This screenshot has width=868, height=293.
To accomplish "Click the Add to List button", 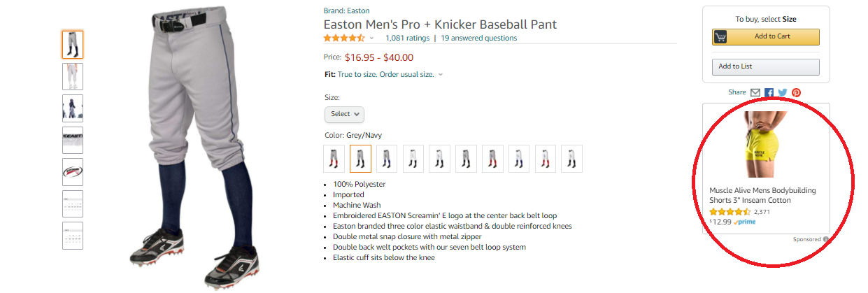I will tap(765, 66).
